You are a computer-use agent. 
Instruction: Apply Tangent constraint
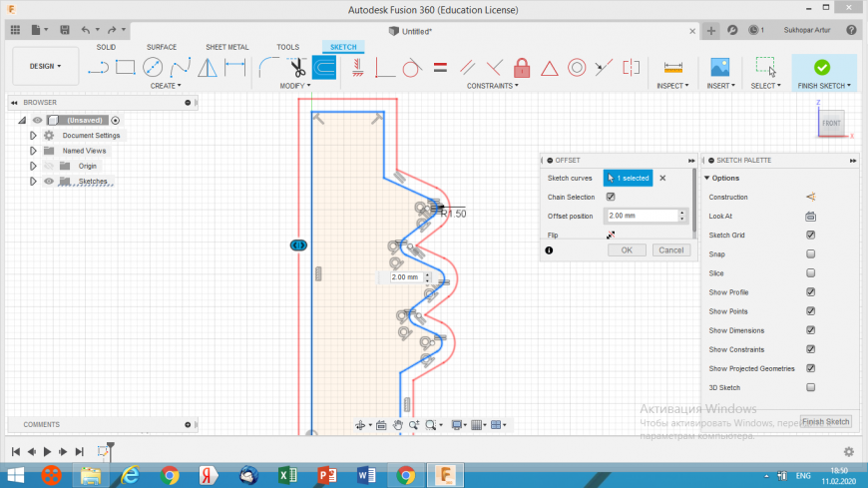point(412,68)
